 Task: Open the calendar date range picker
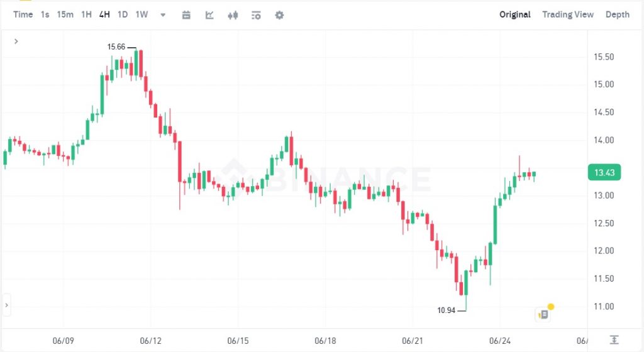tap(186, 15)
